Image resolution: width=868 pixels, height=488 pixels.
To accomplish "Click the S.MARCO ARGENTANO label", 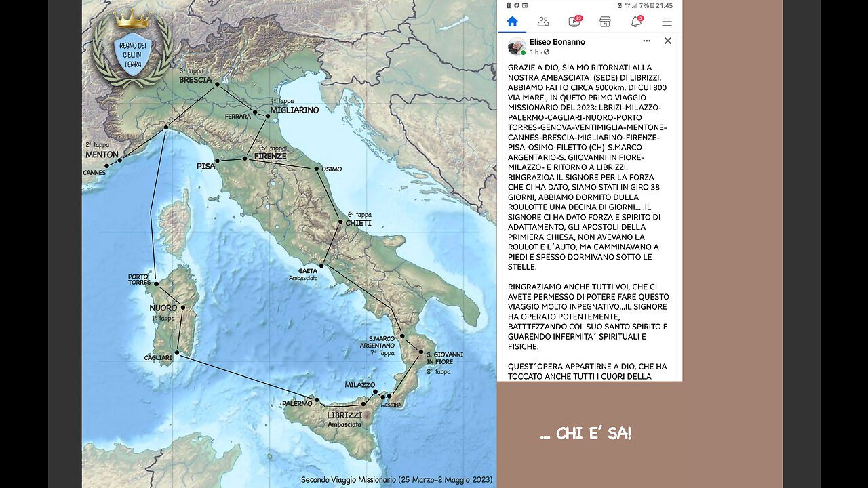I will coord(378,342).
